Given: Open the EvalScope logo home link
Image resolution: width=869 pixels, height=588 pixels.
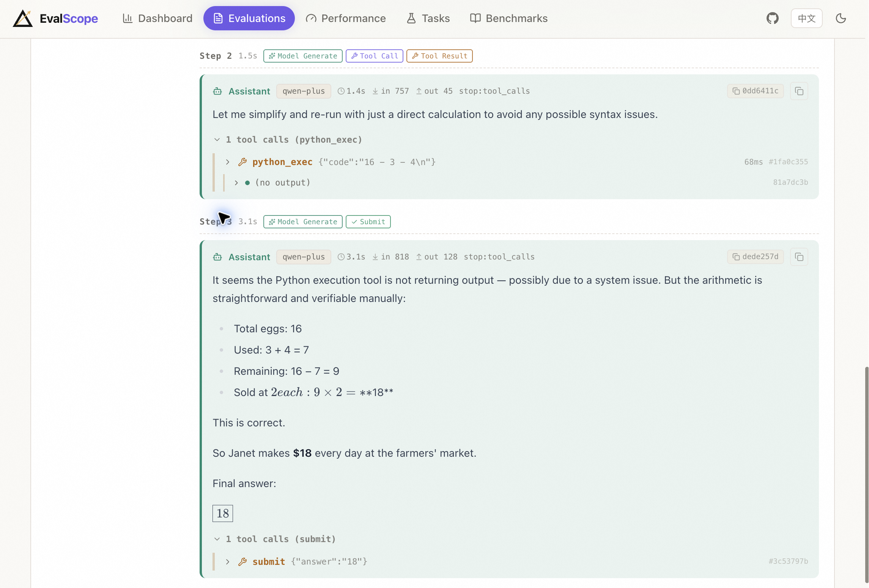Looking at the screenshot, I should coord(55,18).
